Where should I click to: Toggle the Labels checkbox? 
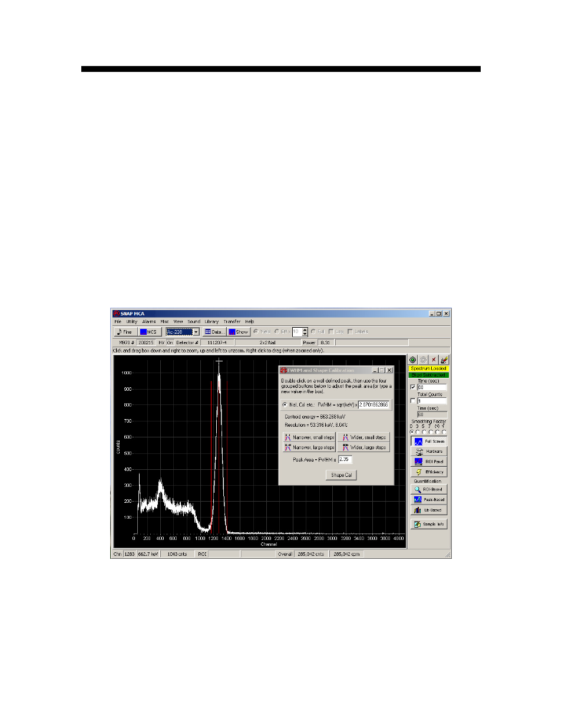350,332
